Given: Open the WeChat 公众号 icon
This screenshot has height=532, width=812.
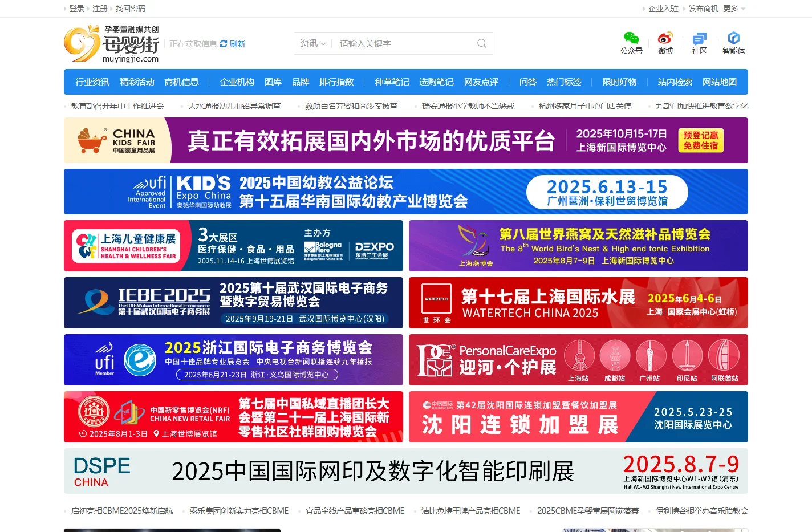Looking at the screenshot, I should tap(631, 43).
